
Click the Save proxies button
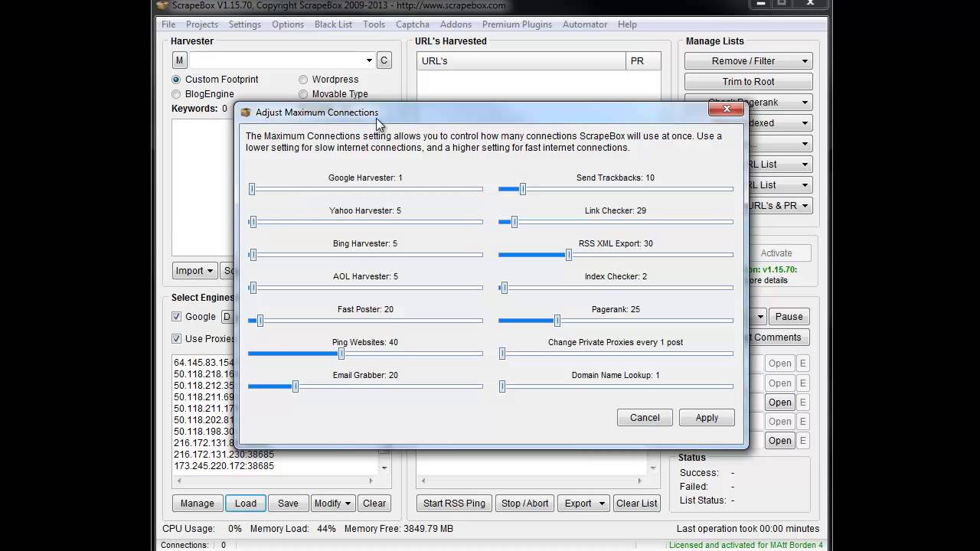pos(288,504)
